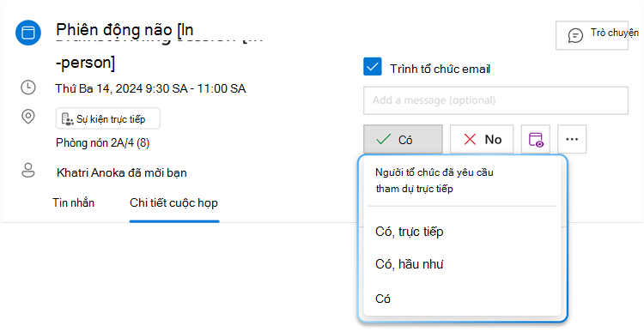
Task: Click the blue calendar event icon
Action: click(28, 33)
